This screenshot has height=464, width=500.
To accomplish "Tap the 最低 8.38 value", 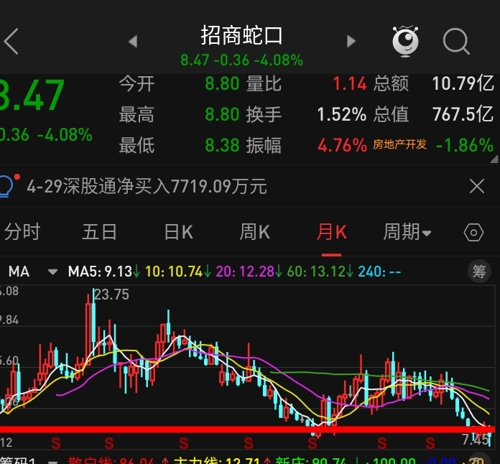I will pos(222,145).
